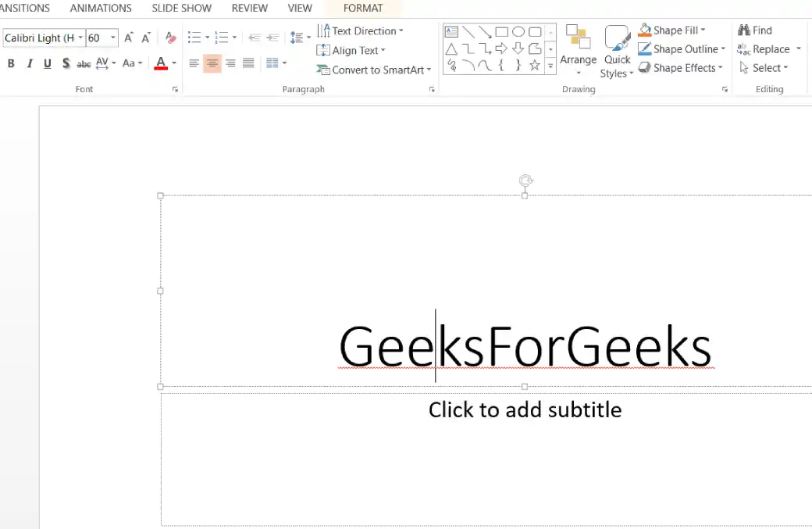Image resolution: width=812 pixels, height=529 pixels.
Task: Switch to the View tab
Action: [x=300, y=9]
